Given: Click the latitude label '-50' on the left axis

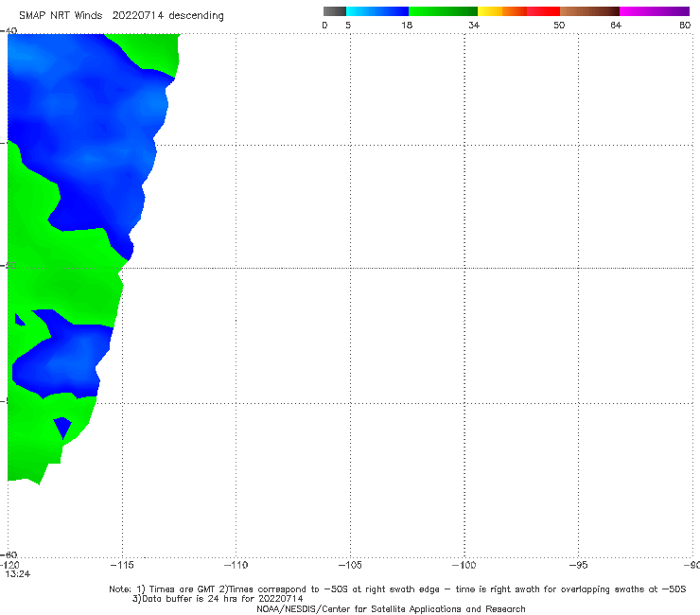Looking at the screenshot, I should pyautogui.click(x=9, y=265).
